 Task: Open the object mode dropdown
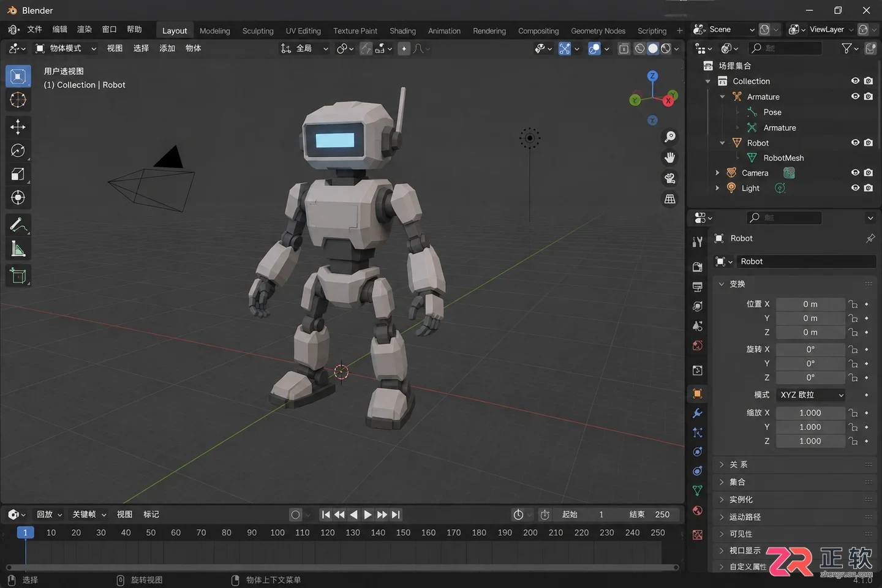tap(66, 48)
